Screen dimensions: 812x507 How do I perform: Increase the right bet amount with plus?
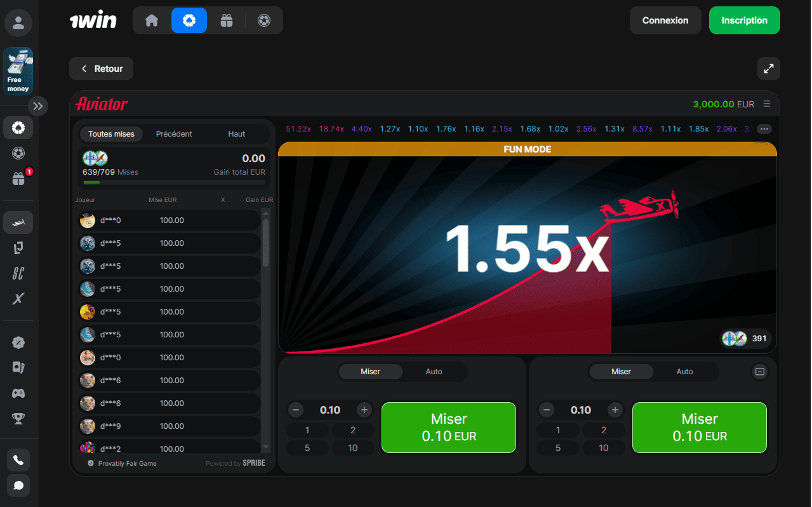[615, 410]
